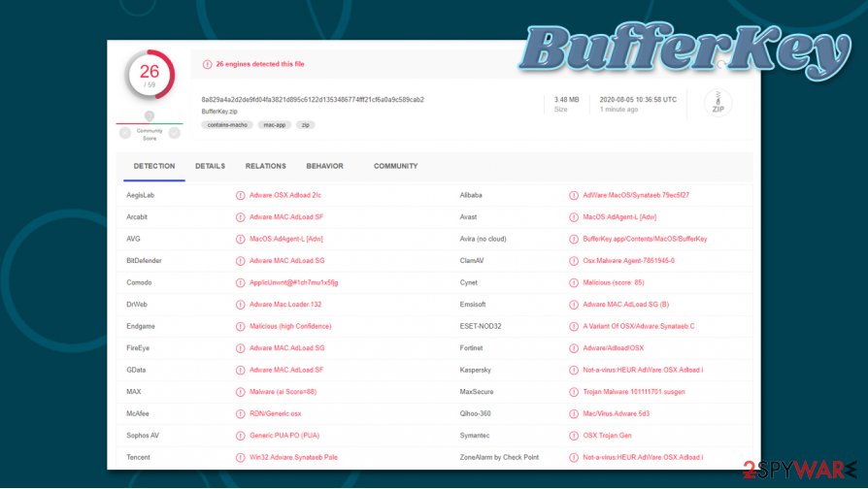Click the warning icon in Avast row
This screenshot has height=489, width=868.
[574, 217]
